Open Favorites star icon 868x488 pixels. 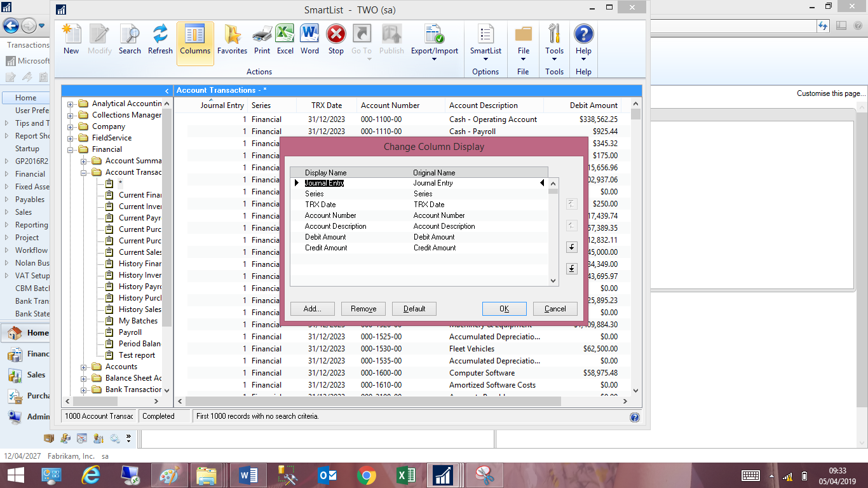(x=232, y=39)
